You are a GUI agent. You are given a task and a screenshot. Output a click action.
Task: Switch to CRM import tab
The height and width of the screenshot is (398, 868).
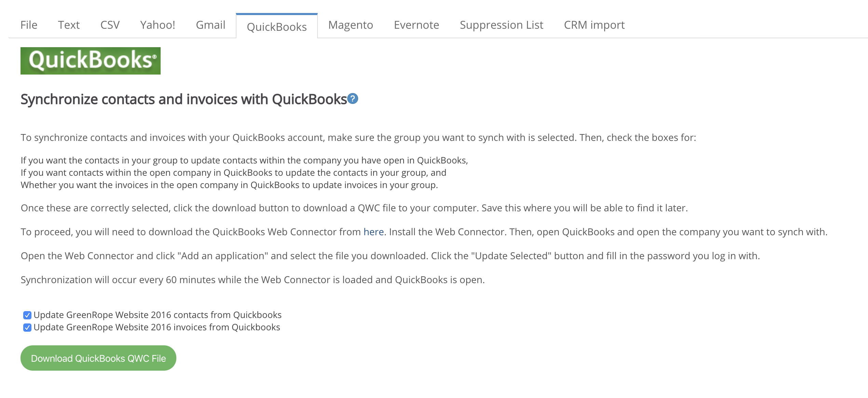(x=594, y=25)
